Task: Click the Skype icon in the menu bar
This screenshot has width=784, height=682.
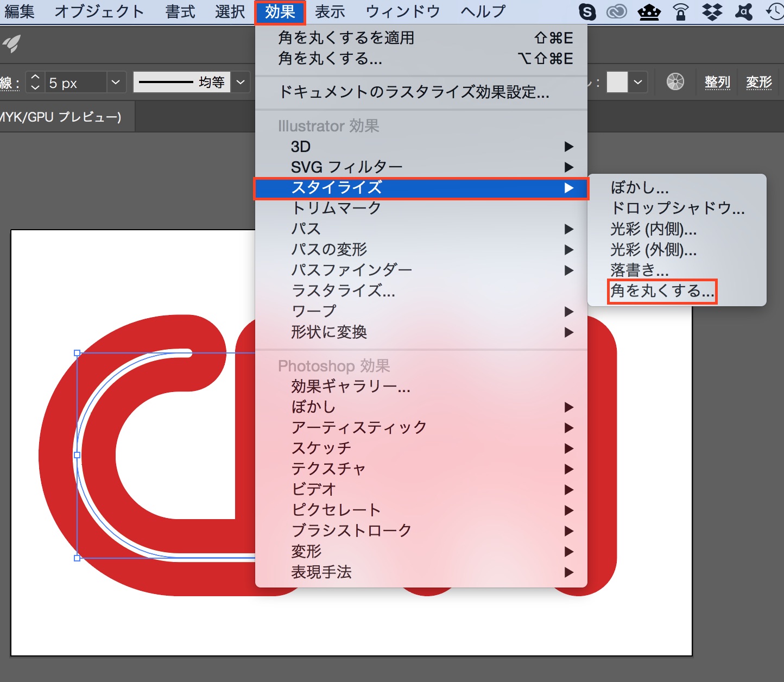Action: click(x=587, y=11)
